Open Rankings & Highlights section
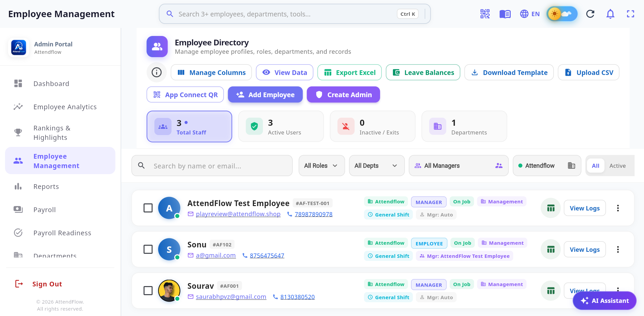This screenshot has height=316, width=644. tap(60, 133)
